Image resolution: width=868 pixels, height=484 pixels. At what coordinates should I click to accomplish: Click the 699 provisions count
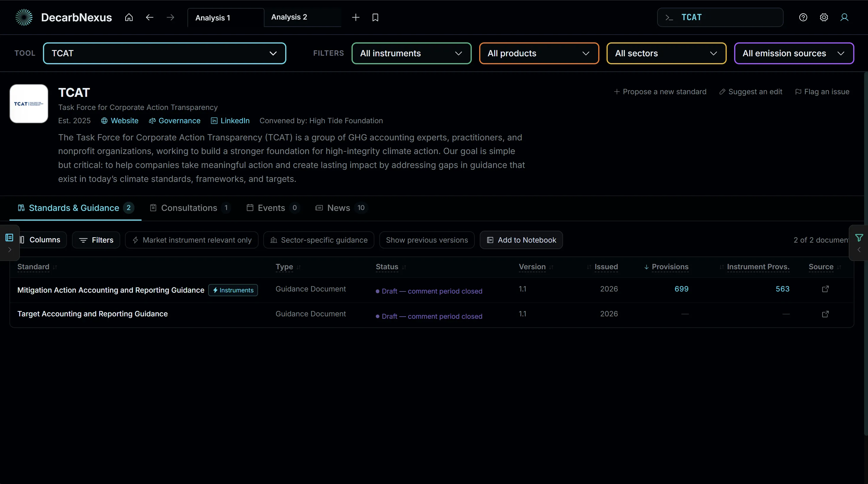(x=681, y=289)
